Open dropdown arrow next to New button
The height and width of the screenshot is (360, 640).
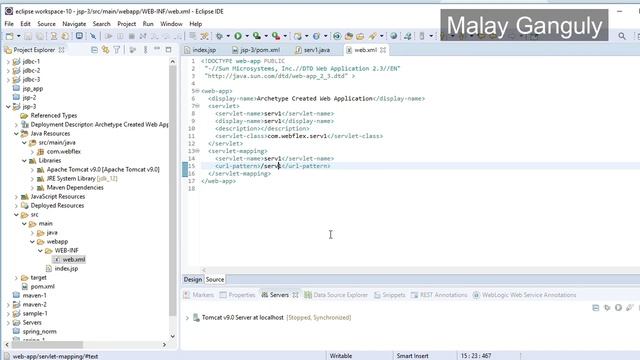click(x=19, y=36)
